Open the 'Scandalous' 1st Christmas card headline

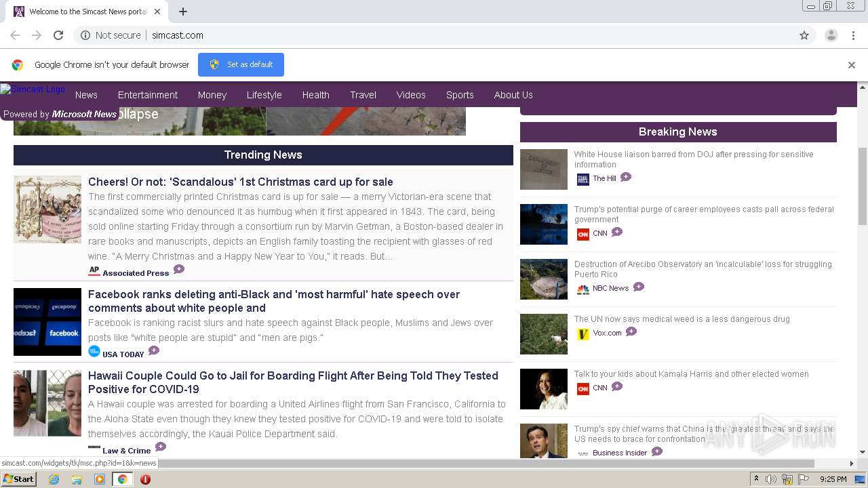(241, 182)
